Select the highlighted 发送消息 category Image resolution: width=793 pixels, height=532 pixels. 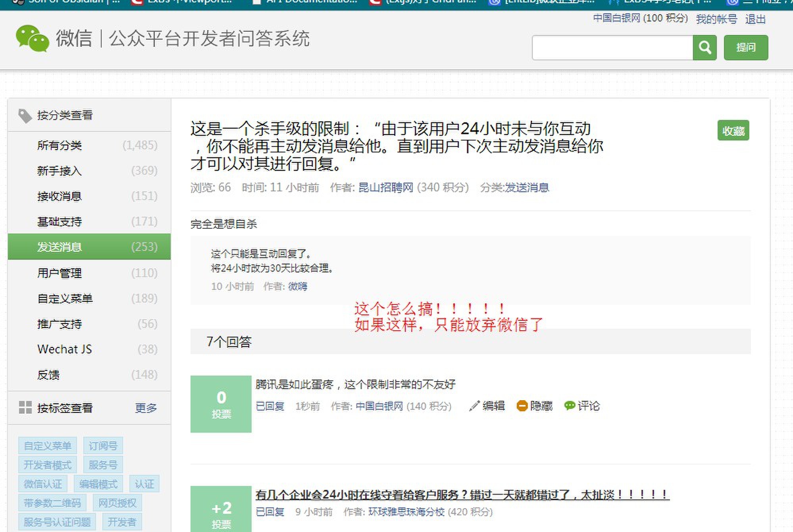pos(89,247)
